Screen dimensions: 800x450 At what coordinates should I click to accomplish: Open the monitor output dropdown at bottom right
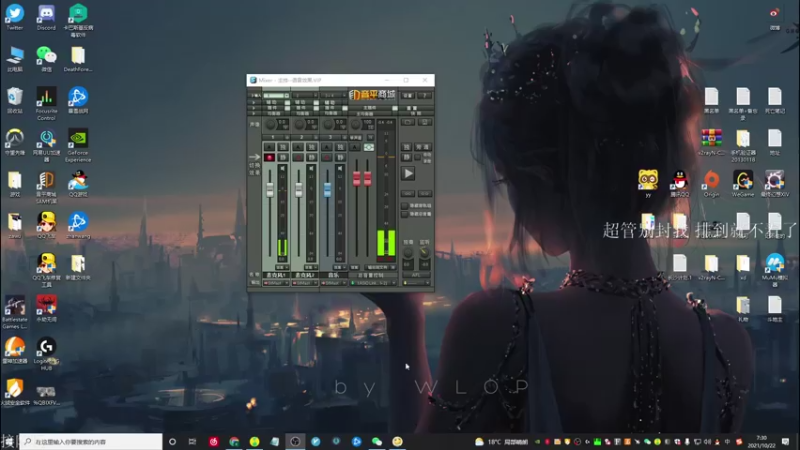416,283
